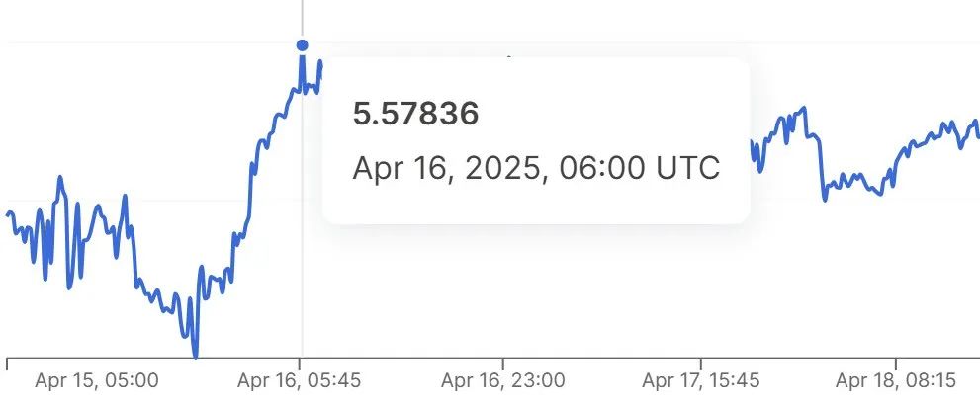Click the early Apr 15 spike on the line
The height and width of the screenshot is (412, 980).
[x=60, y=178]
